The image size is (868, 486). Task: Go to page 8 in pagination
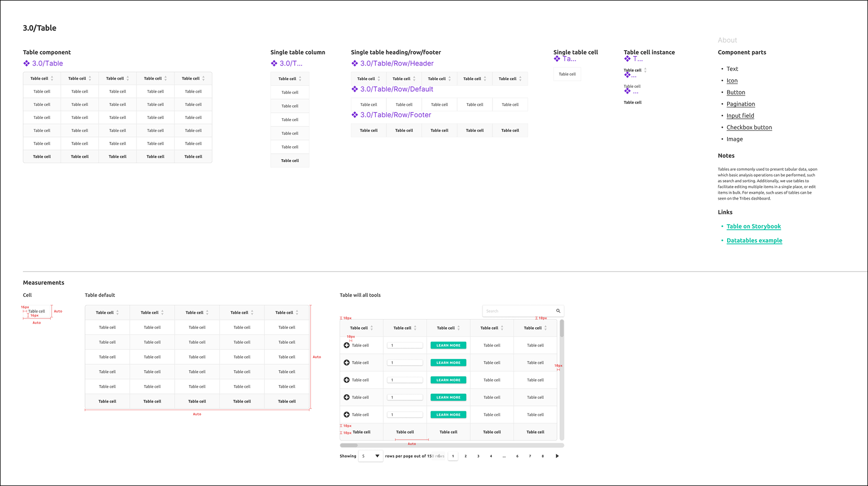(x=543, y=456)
